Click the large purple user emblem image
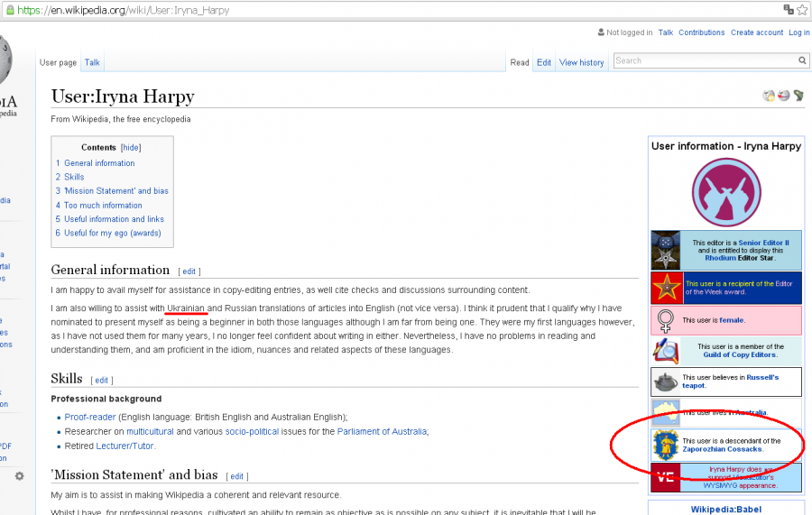This screenshot has height=515, width=812. pos(726,192)
